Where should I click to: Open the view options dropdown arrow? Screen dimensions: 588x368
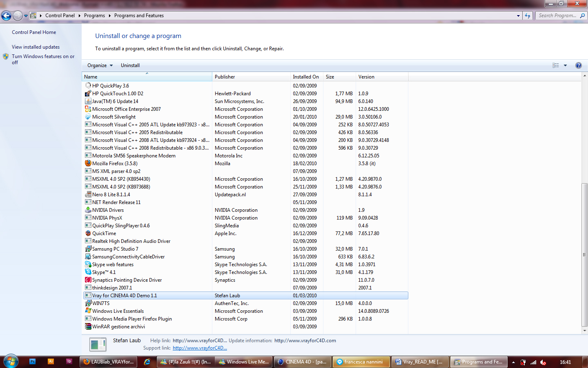[x=565, y=65]
